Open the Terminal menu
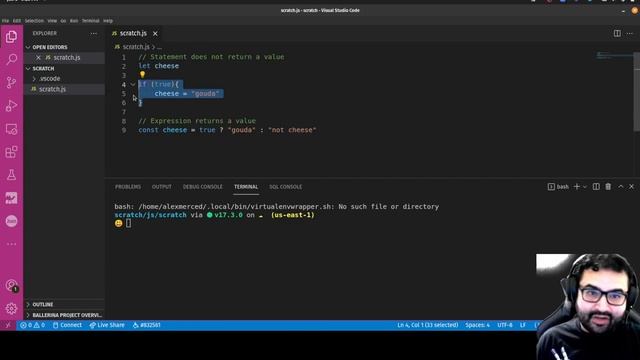 (x=91, y=20)
